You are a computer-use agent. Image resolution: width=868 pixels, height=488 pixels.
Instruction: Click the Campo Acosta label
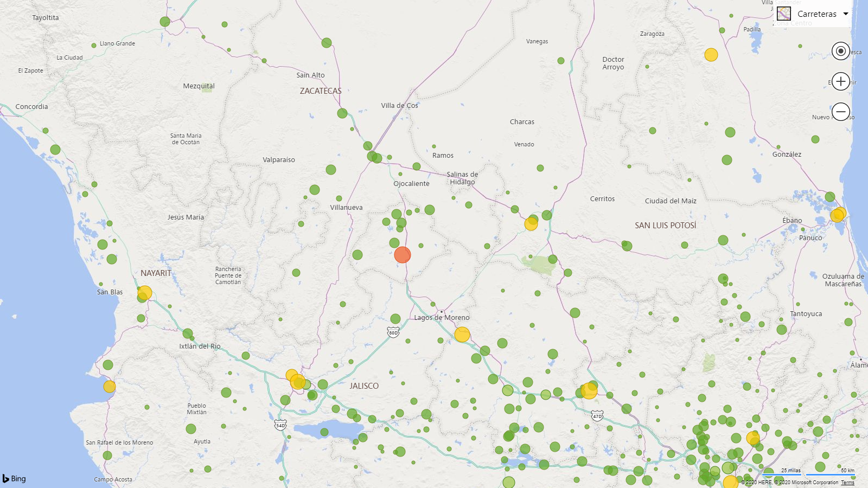pyautogui.click(x=113, y=479)
